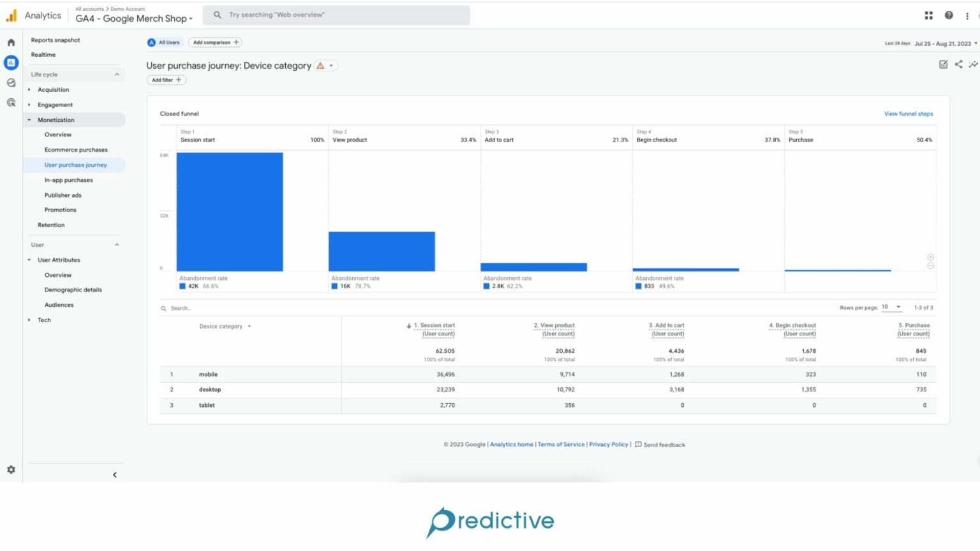Add a comparison with the Add comparison button
This screenshot has width=980, height=551.
[x=214, y=42]
